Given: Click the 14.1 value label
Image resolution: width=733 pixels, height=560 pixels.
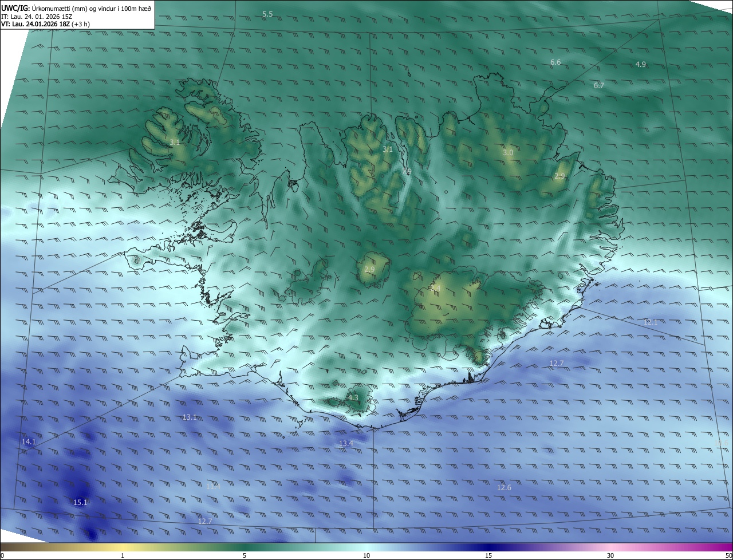Looking at the screenshot, I should [29, 442].
